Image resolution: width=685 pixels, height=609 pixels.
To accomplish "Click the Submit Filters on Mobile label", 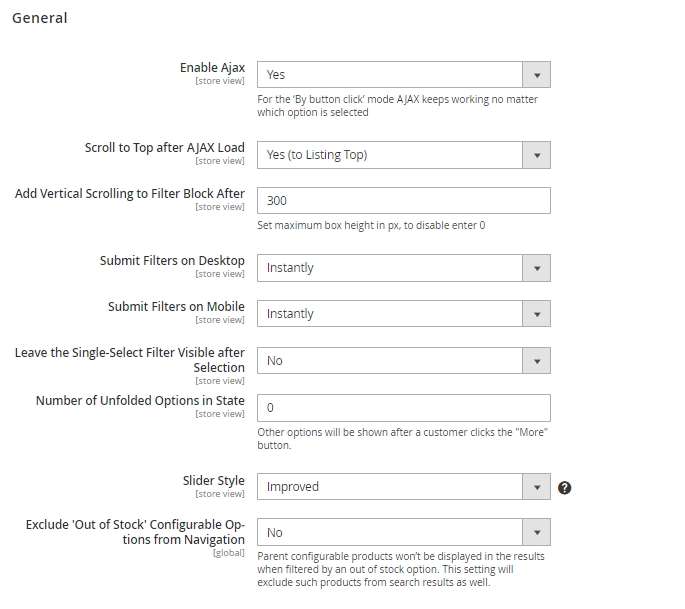I will [x=176, y=307].
